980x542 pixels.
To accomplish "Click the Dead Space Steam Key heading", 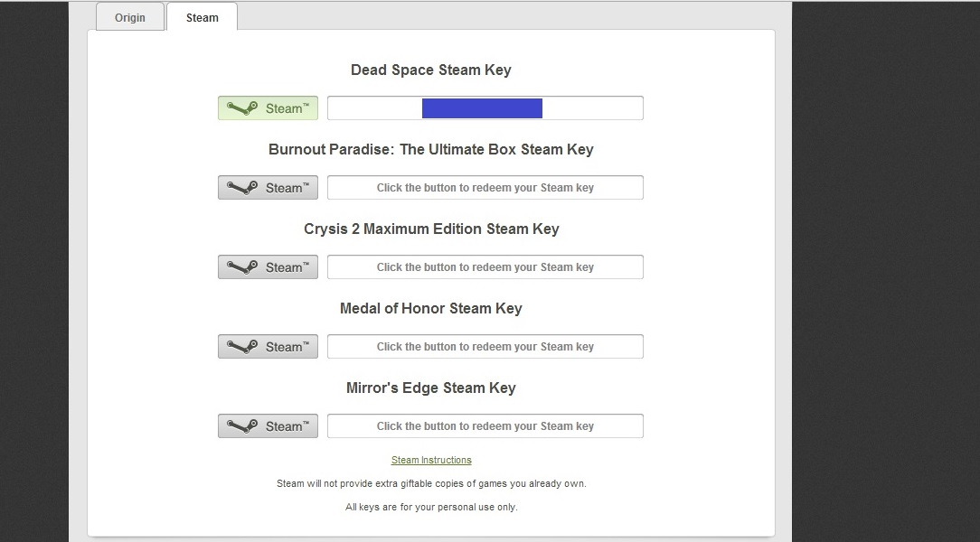I will coord(430,70).
